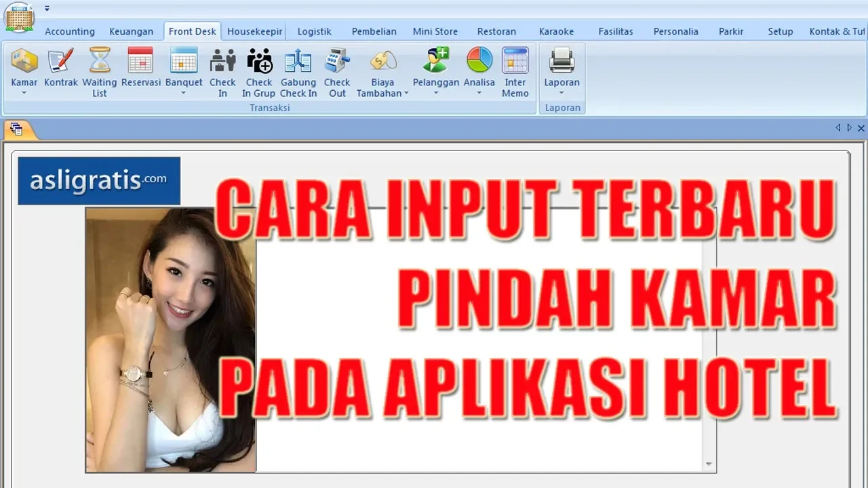Click the tab scroll right arrow
The height and width of the screenshot is (488, 868).
(849, 127)
